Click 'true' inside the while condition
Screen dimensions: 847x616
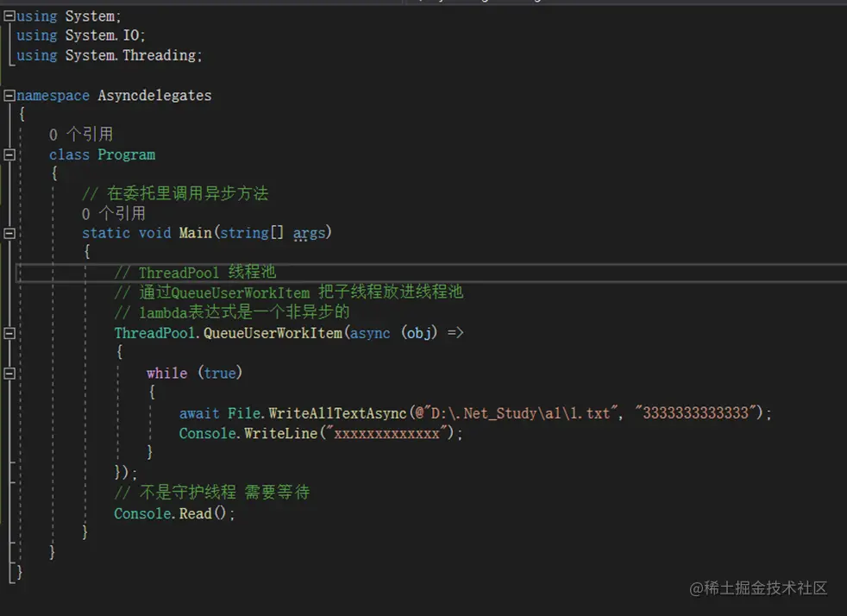(x=220, y=374)
